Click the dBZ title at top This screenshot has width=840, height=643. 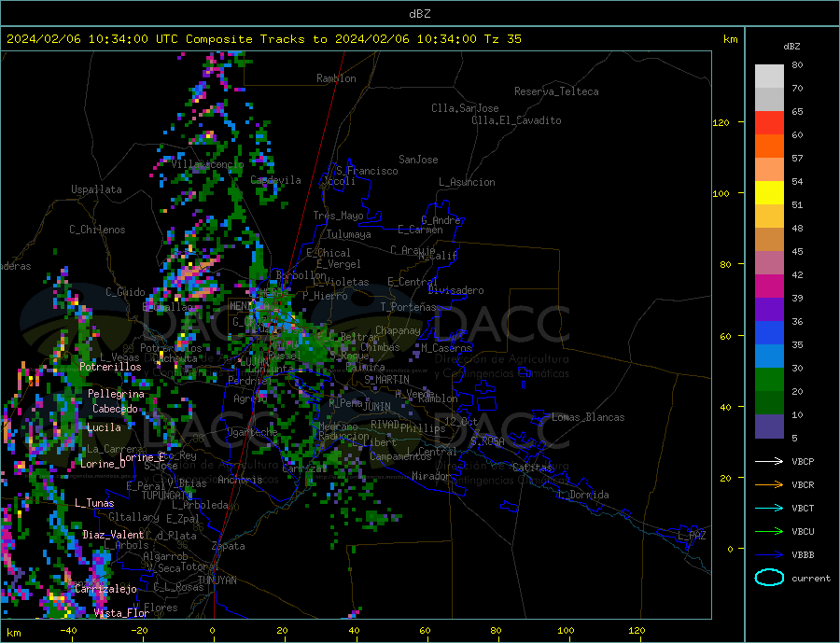point(419,14)
